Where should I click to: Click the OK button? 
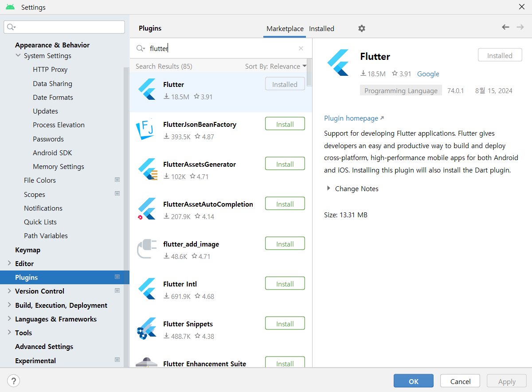(x=414, y=381)
